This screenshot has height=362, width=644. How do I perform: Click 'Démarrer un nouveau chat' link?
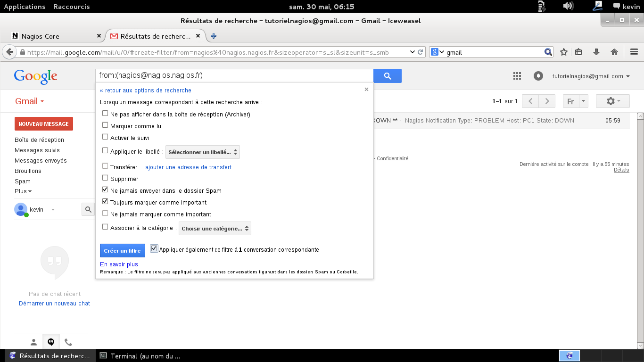coord(54,304)
